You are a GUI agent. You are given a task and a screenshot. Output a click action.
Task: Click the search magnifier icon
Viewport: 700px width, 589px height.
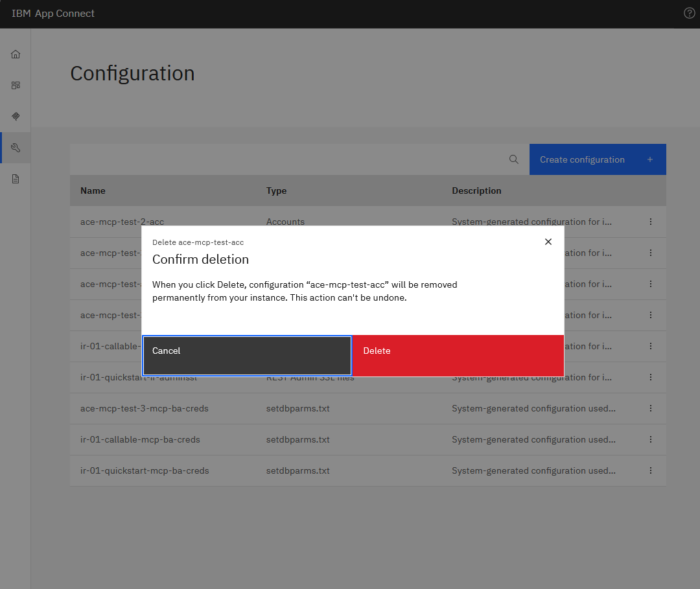click(x=514, y=159)
